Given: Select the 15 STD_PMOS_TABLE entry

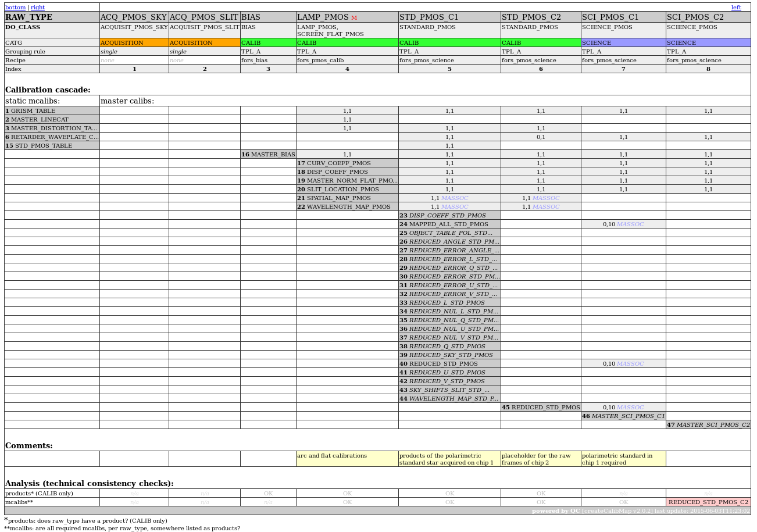Looking at the screenshot, I should coord(52,146).
